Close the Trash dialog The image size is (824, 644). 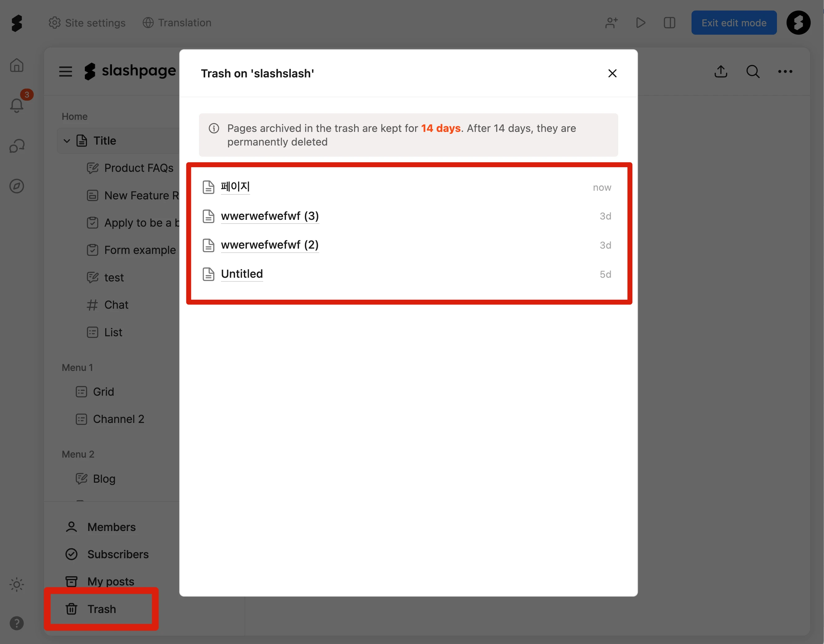pyautogui.click(x=612, y=73)
